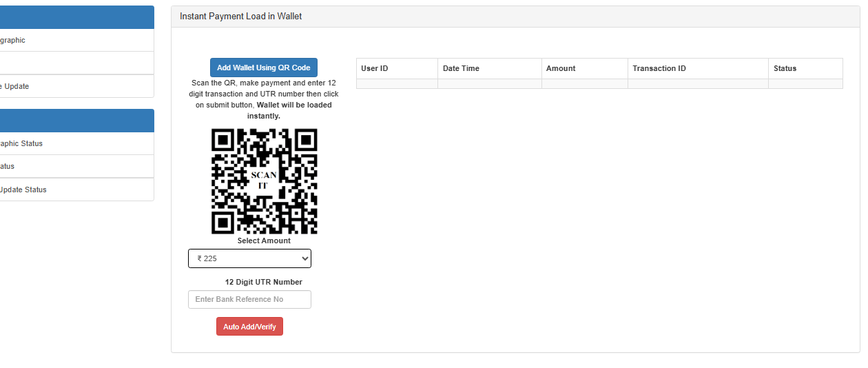Open the sidebar 'Update Status' link
This screenshot has width=868, height=368.
pos(76,190)
